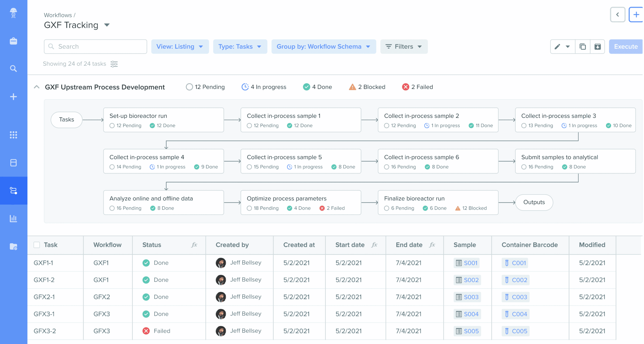
Task: Open the Benchling home logo icon
Action: click(13, 13)
